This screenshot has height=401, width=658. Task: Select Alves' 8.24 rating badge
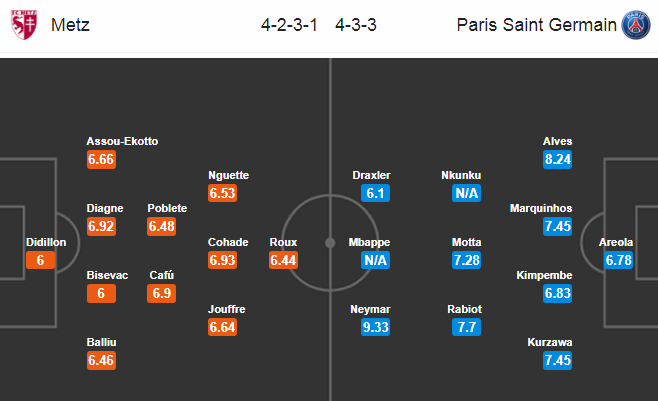click(x=557, y=159)
